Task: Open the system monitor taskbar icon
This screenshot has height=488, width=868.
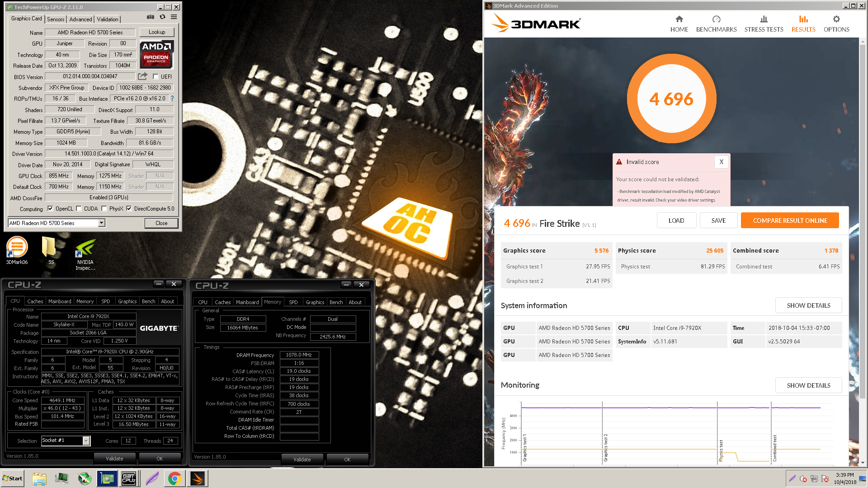Action: coord(62,479)
